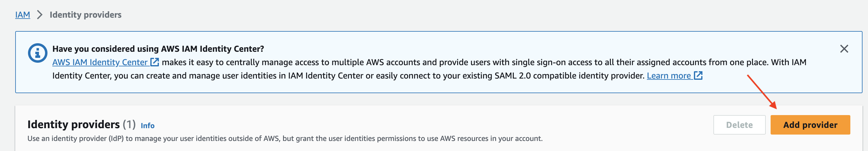Open the Info link beside Identity providers
The height and width of the screenshot is (151, 868).
coord(148,126)
